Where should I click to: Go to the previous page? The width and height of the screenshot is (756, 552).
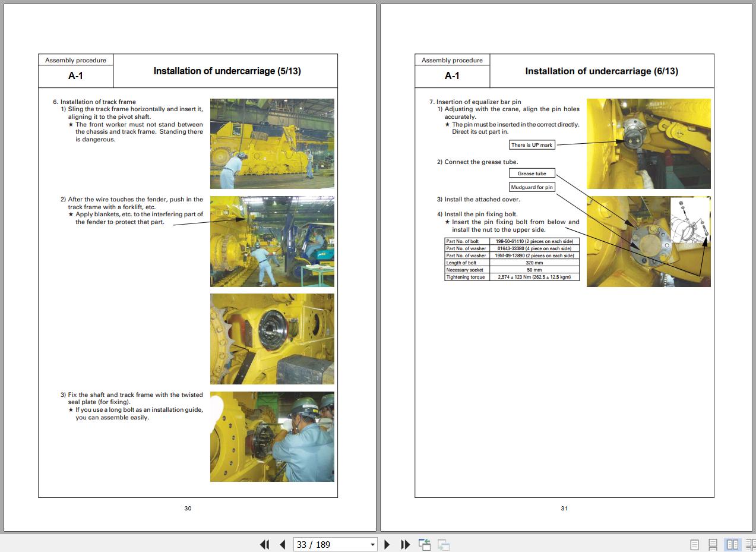coord(283,544)
